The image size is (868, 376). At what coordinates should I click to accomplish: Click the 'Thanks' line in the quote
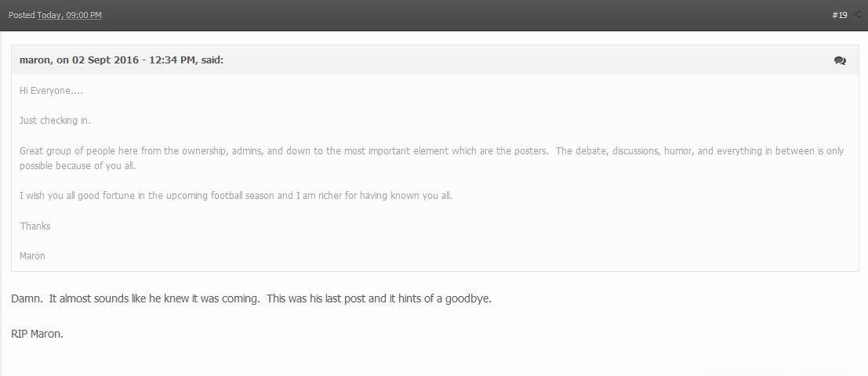(35, 226)
